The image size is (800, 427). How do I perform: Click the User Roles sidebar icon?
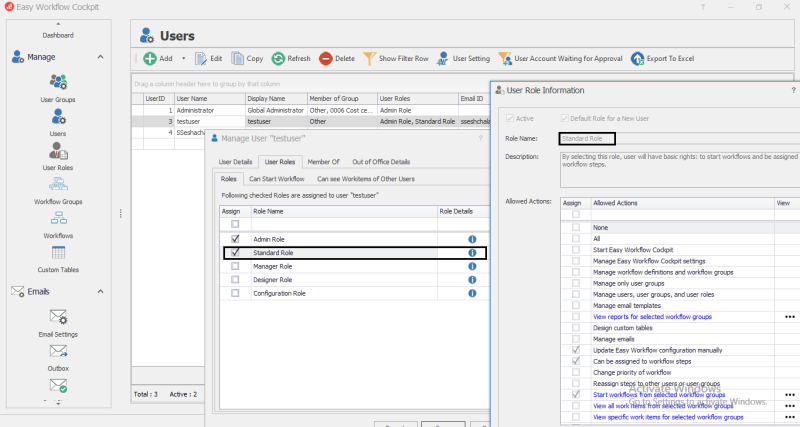(58, 151)
